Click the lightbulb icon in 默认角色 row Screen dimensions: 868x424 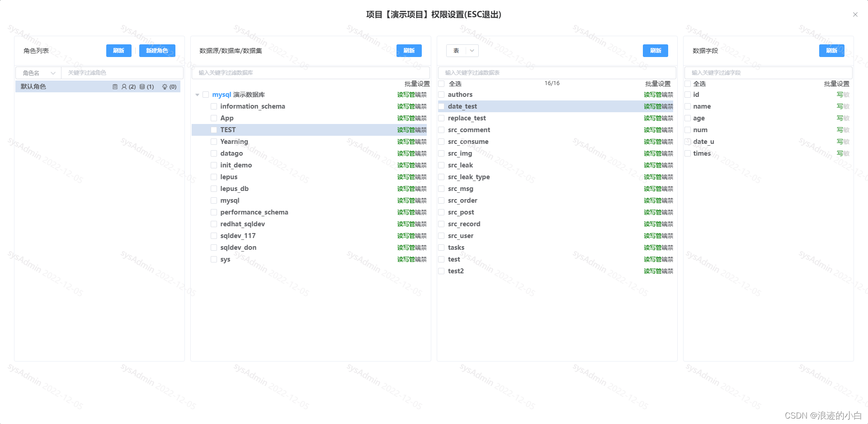tap(165, 87)
